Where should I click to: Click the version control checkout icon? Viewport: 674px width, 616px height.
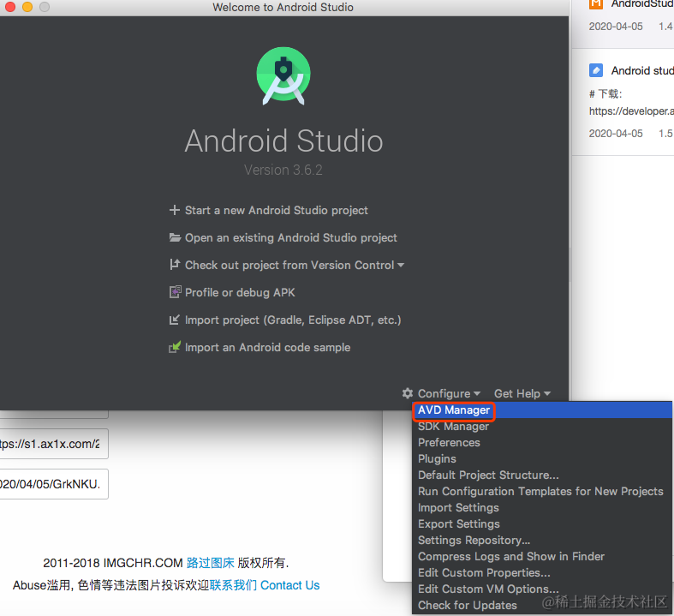tap(174, 265)
